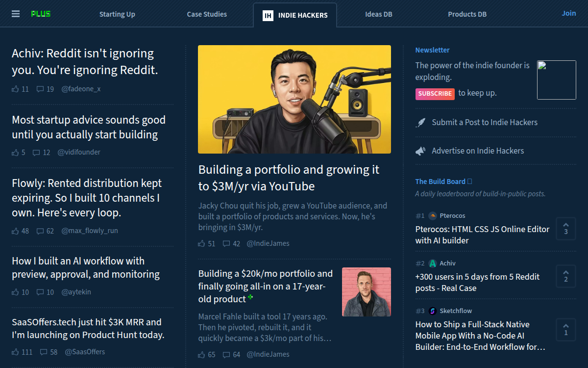
Task: Click the Join link
Action: tap(569, 13)
